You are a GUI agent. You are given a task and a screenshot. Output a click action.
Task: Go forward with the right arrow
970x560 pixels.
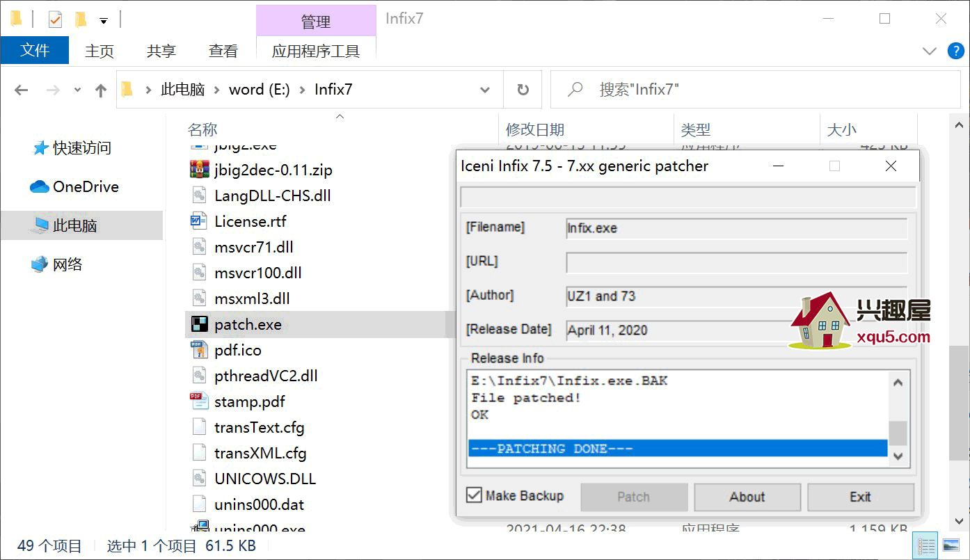tap(53, 90)
